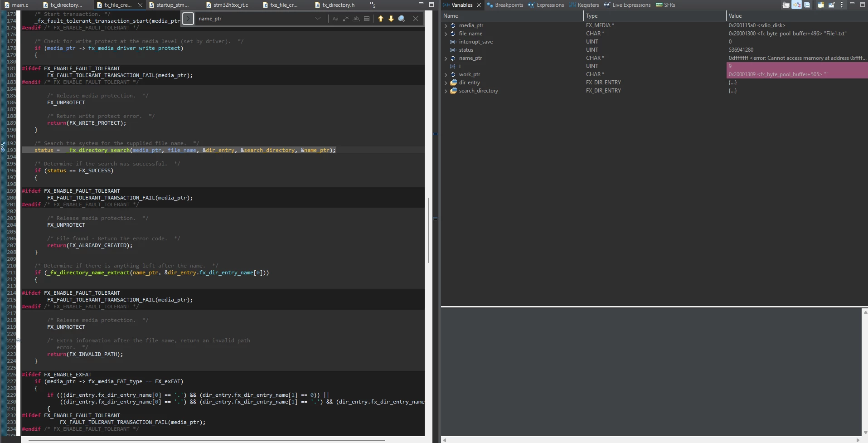868x443 pixels.
Task: Open the Variables view menu (three dots)
Action: pos(842,5)
